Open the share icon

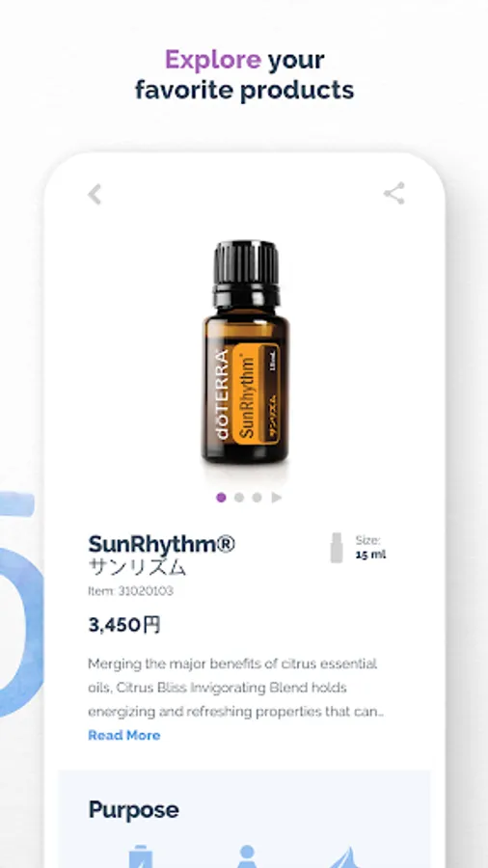pos(393,193)
